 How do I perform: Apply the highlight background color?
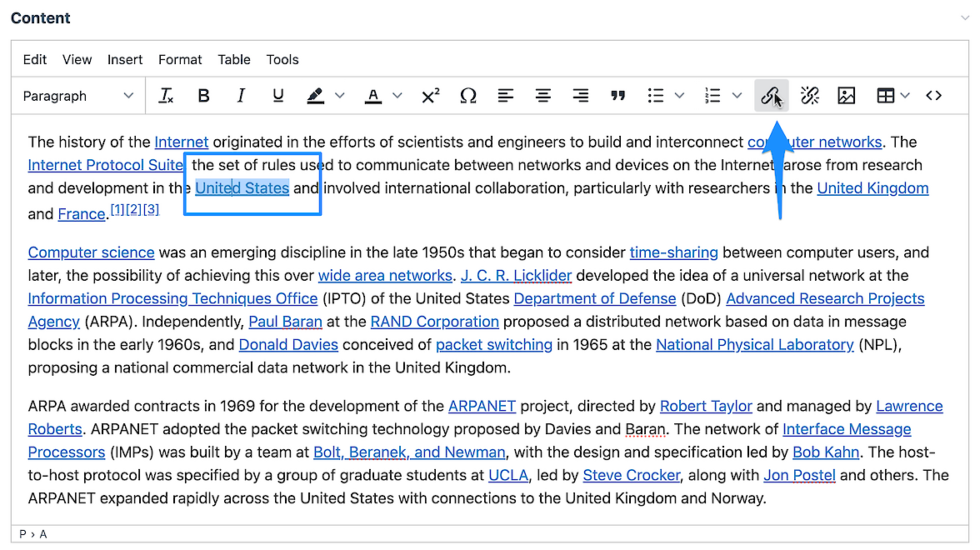click(x=315, y=96)
